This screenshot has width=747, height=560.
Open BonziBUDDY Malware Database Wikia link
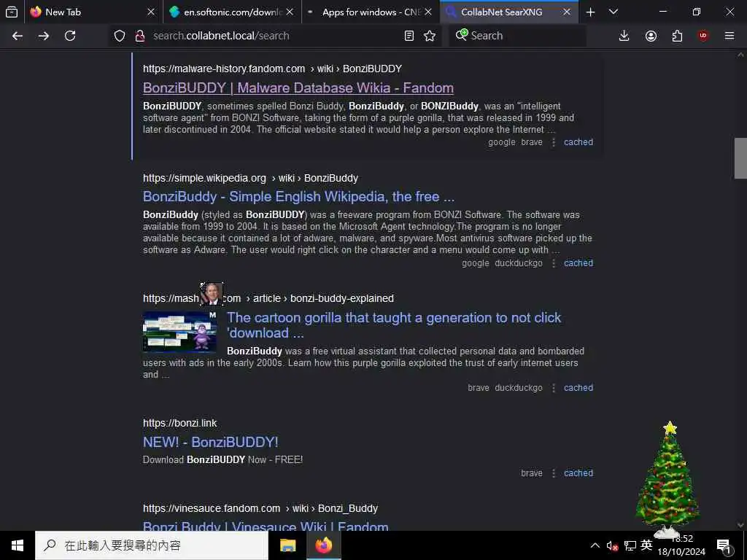(x=298, y=87)
